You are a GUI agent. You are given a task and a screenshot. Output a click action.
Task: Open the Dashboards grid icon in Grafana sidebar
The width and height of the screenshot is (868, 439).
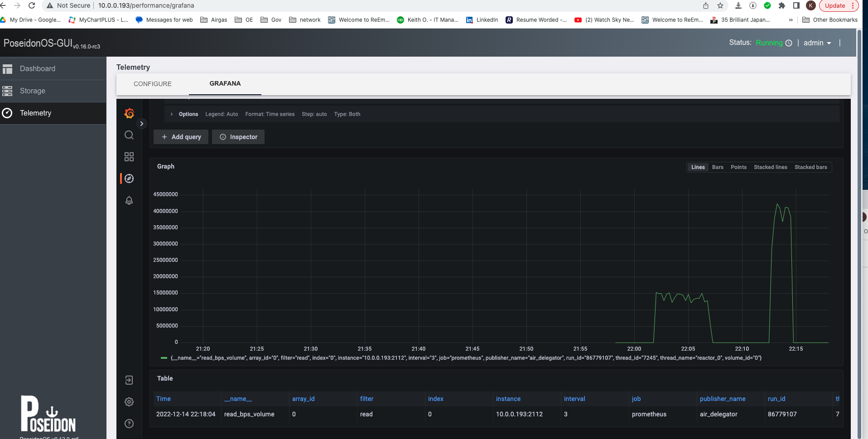(129, 156)
